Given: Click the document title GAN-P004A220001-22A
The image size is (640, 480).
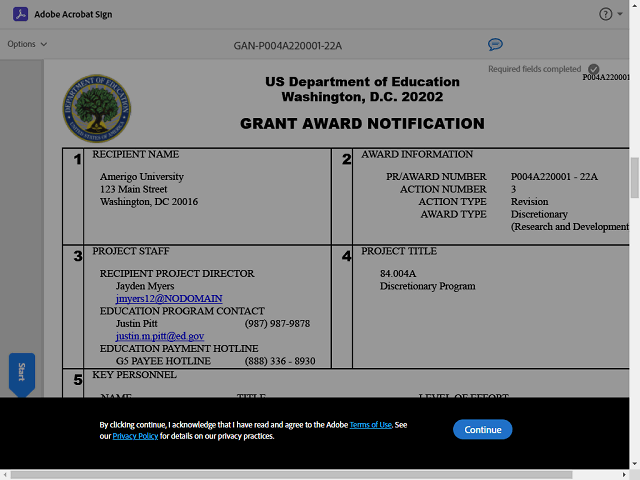Looking at the screenshot, I should coord(288,46).
